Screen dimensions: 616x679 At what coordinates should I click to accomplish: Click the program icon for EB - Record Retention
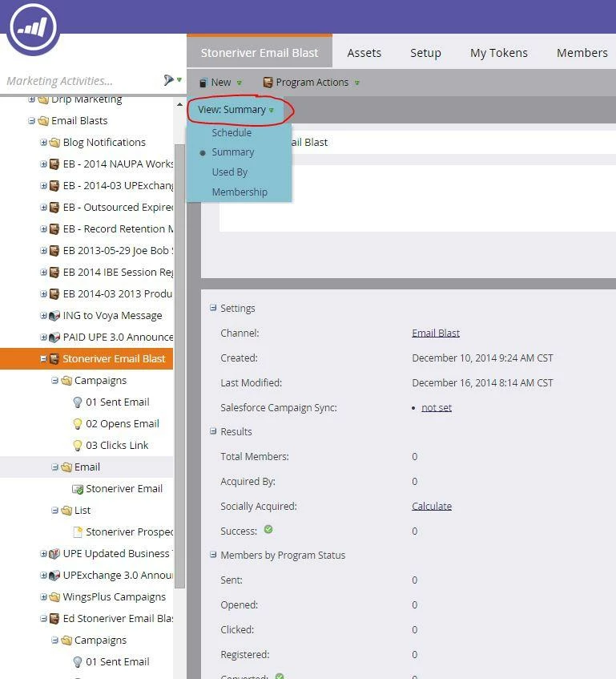coord(54,229)
